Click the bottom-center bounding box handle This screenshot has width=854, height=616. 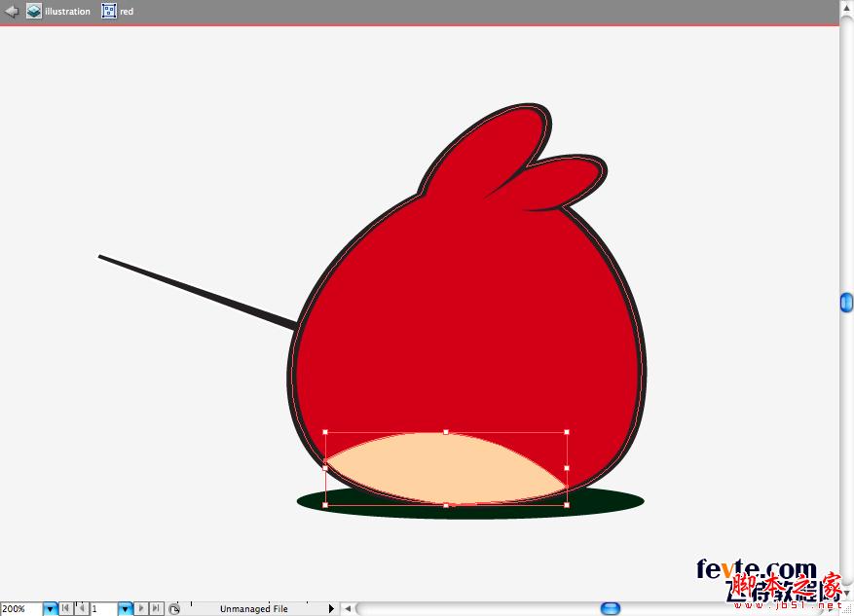446,505
